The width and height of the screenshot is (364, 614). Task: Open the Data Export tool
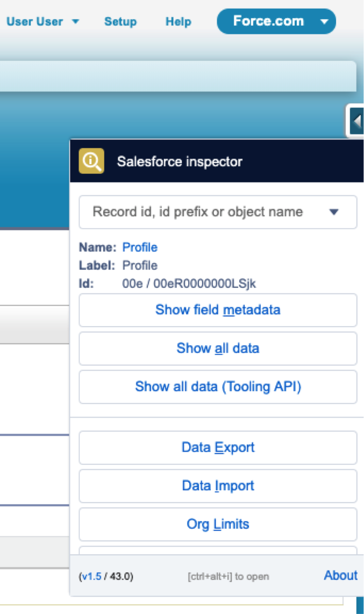[x=218, y=448]
